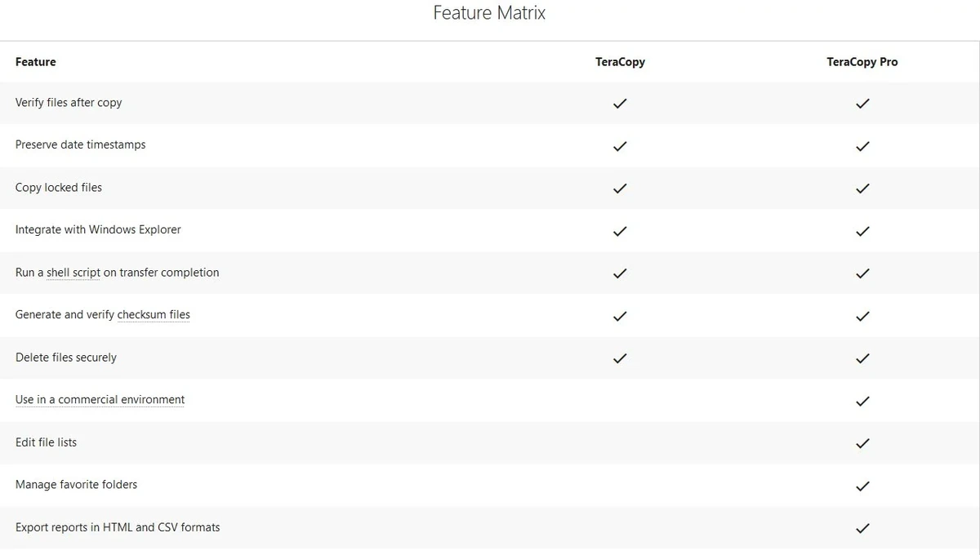Click the TeraCopy Pro checkmark for Export reports row
This screenshot has height=555, width=980.
click(862, 528)
